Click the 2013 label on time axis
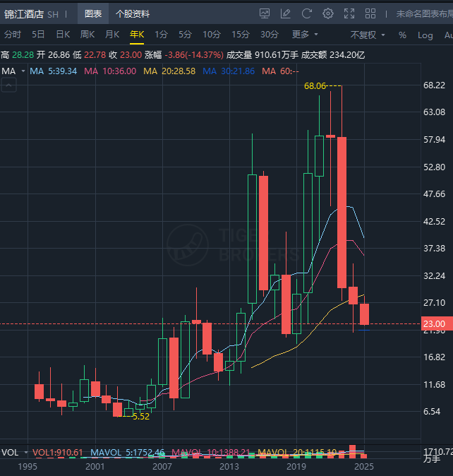This screenshot has height=476, width=453. coord(229,467)
